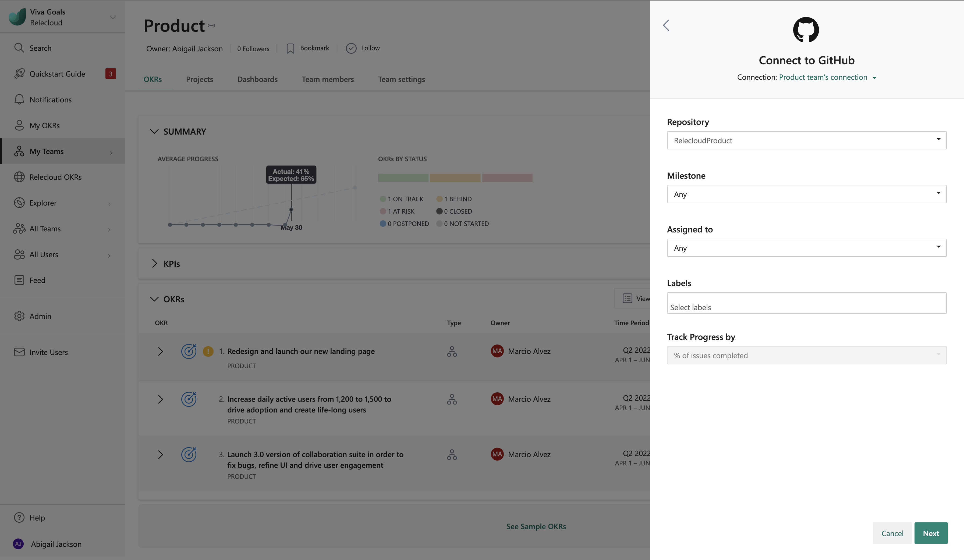
Task: Click the Help question mark icon
Action: click(x=19, y=518)
